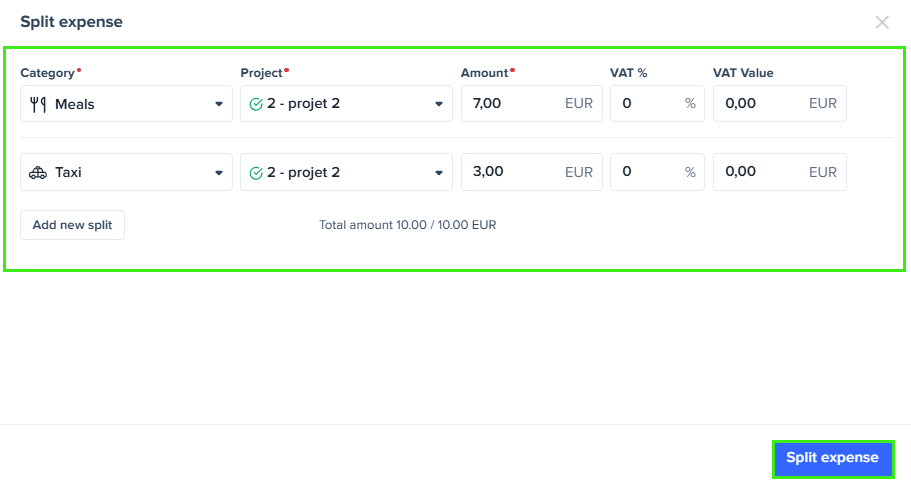Click the Taxi car icon
The height and width of the screenshot is (490, 911).
click(x=38, y=173)
